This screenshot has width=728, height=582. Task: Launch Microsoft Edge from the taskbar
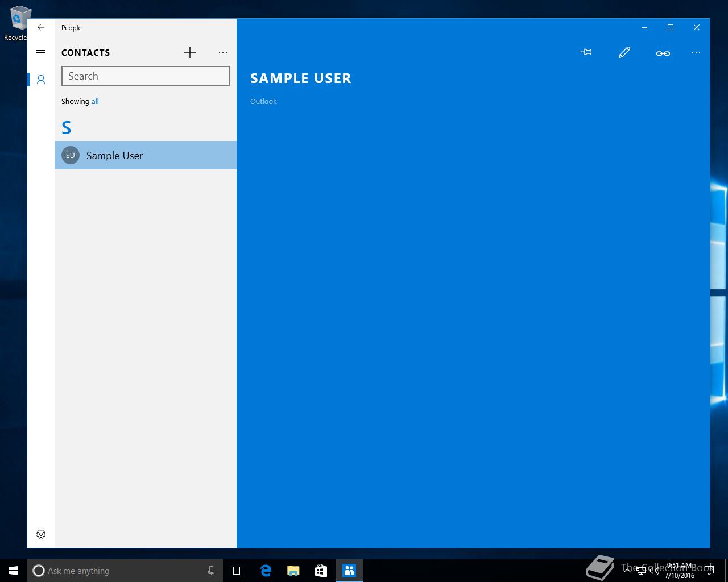click(266, 571)
